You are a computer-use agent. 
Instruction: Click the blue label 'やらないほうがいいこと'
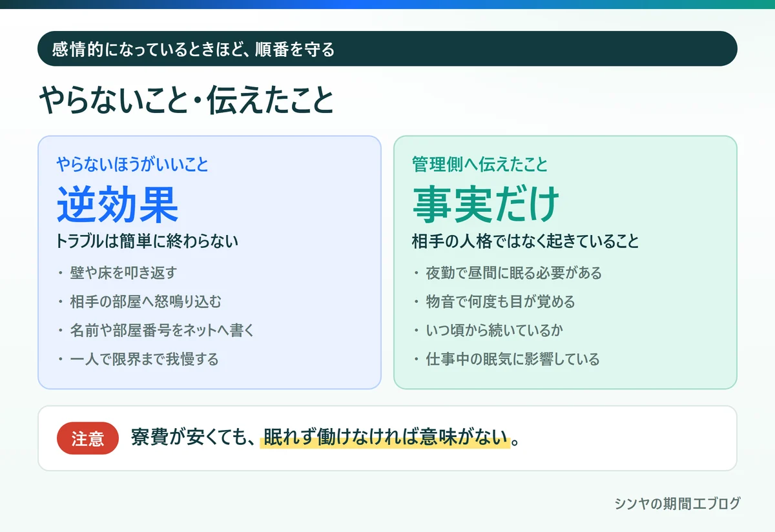pyautogui.click(x=132, y=165)
